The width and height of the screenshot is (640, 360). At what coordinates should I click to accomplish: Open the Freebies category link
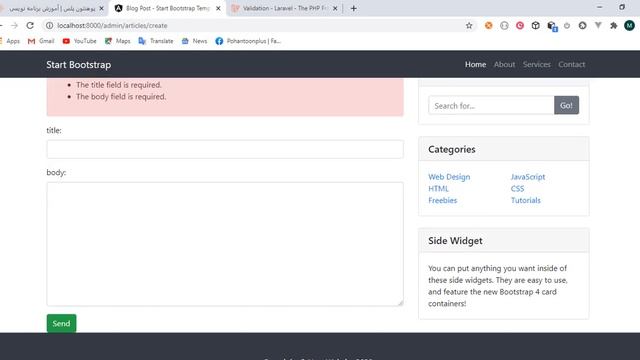(442, 200)
